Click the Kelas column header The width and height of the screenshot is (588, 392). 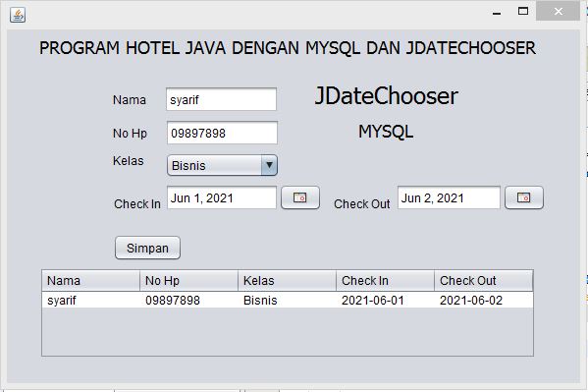click(288, 280)
